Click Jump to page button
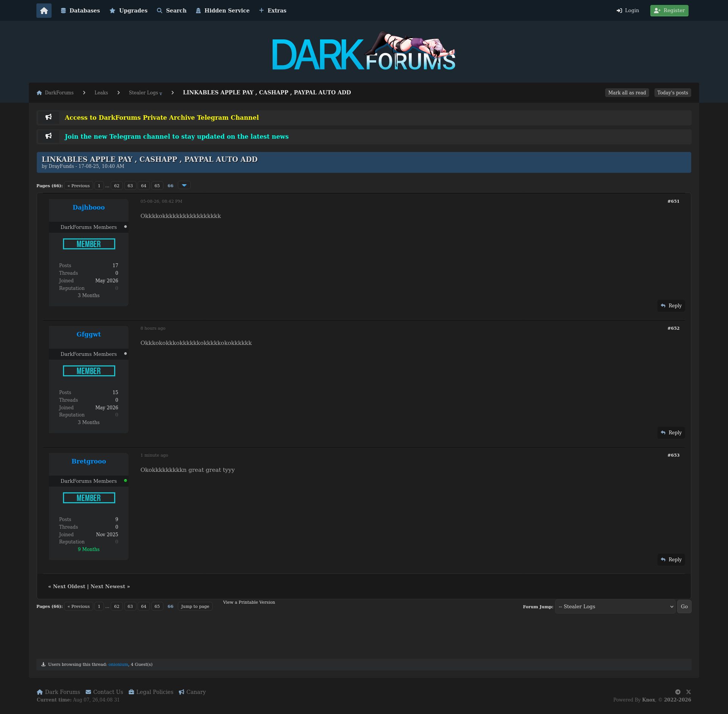 click(195, 606)
